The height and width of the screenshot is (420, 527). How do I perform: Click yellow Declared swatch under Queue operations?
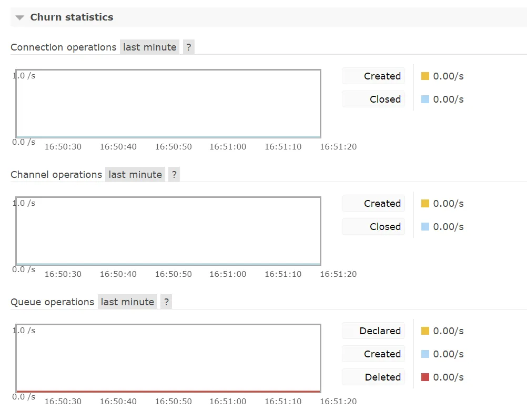coord(425,331)
